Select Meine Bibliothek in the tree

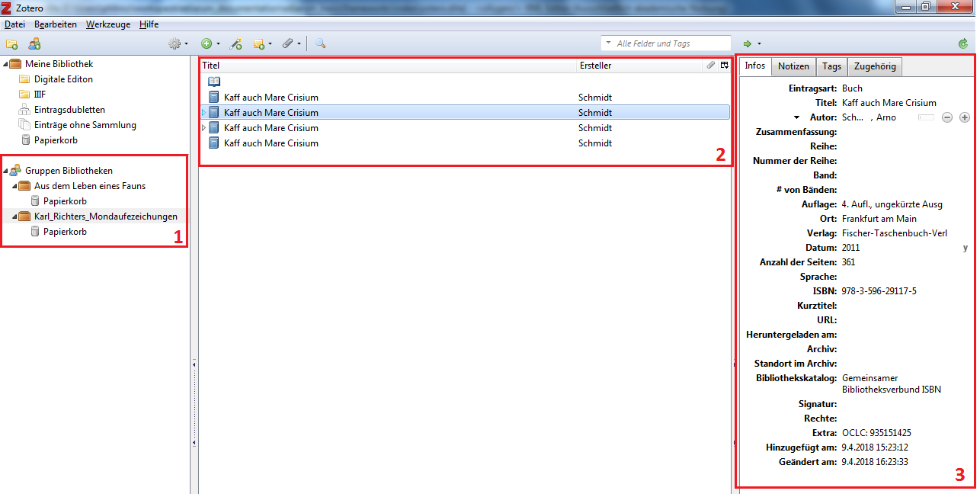(59, 64)
